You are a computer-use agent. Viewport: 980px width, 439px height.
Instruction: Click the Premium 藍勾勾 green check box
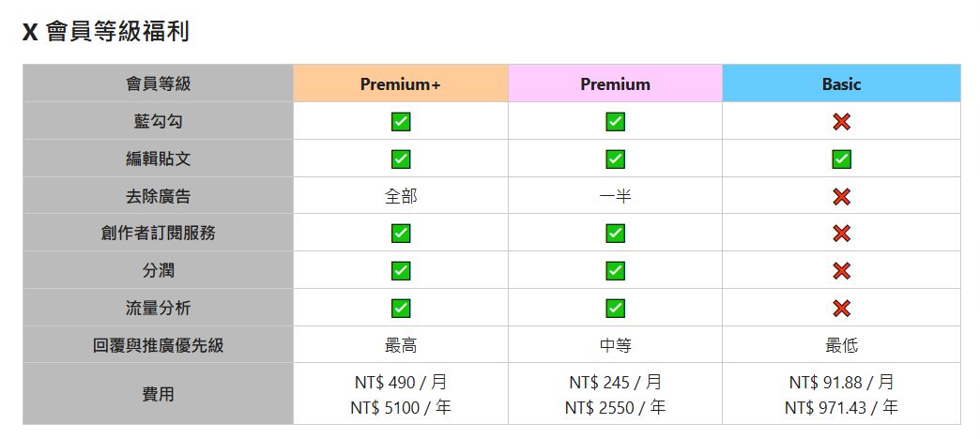615,122
